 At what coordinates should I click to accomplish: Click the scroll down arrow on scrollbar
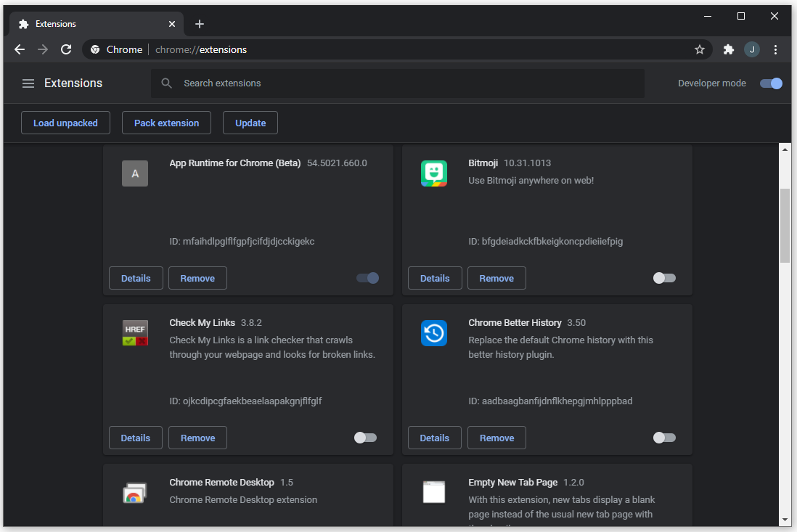pos(785,520)
